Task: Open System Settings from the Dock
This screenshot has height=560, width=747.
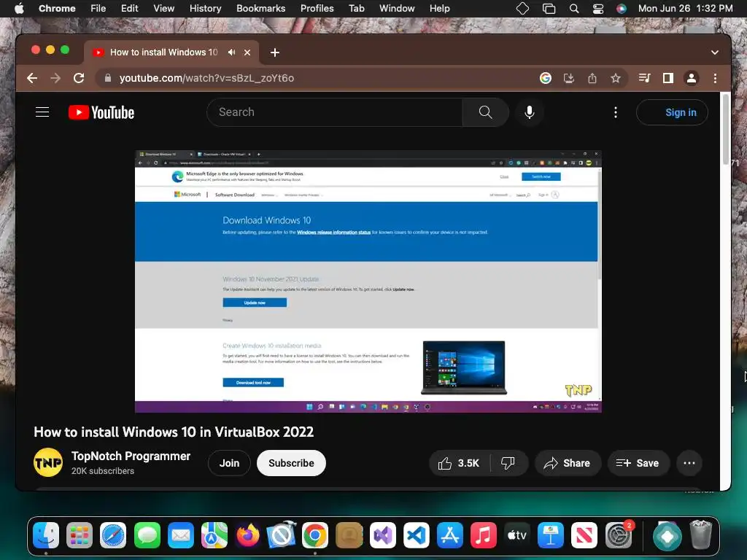Action: tap(619, 535)
